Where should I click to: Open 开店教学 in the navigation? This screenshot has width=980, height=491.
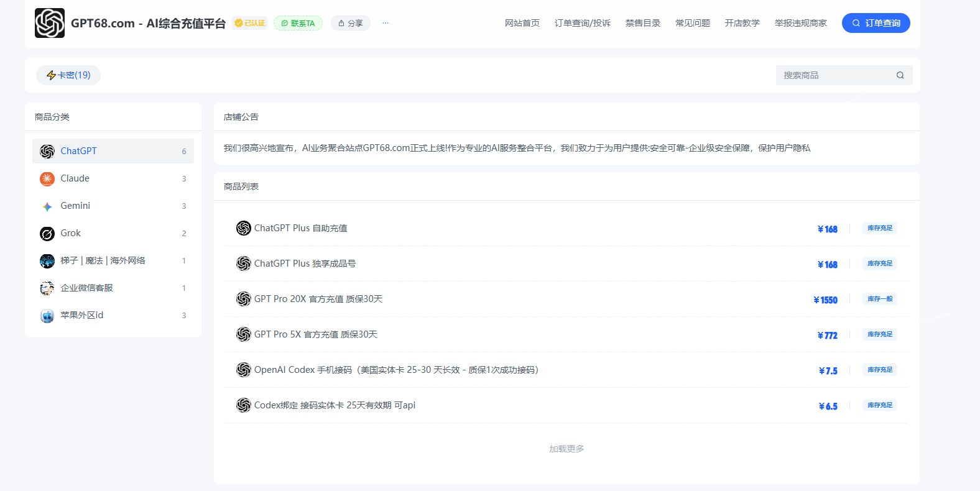click(742, 23)
